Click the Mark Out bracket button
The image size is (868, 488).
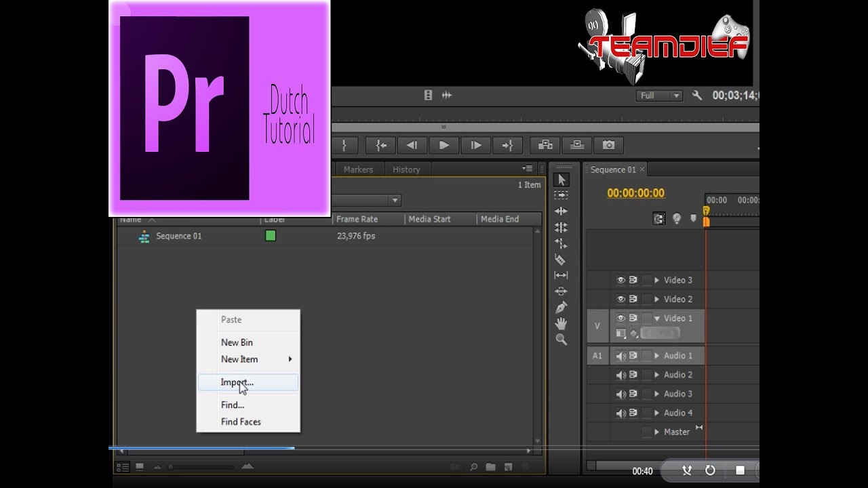344,145
